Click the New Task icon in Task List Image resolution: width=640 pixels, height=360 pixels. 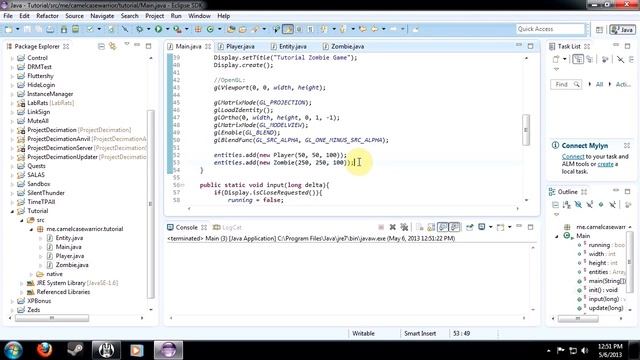[x=556, y=60]
